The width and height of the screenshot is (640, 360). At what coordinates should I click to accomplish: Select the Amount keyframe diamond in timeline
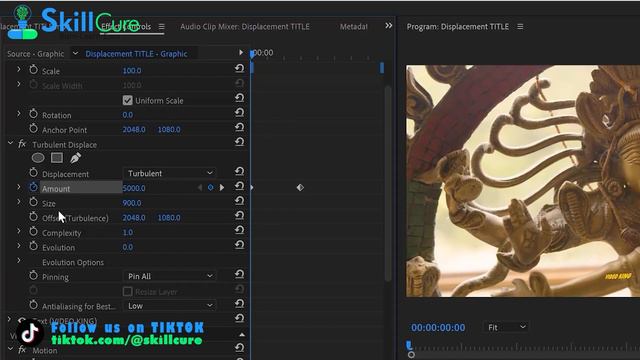coord(300,187)
